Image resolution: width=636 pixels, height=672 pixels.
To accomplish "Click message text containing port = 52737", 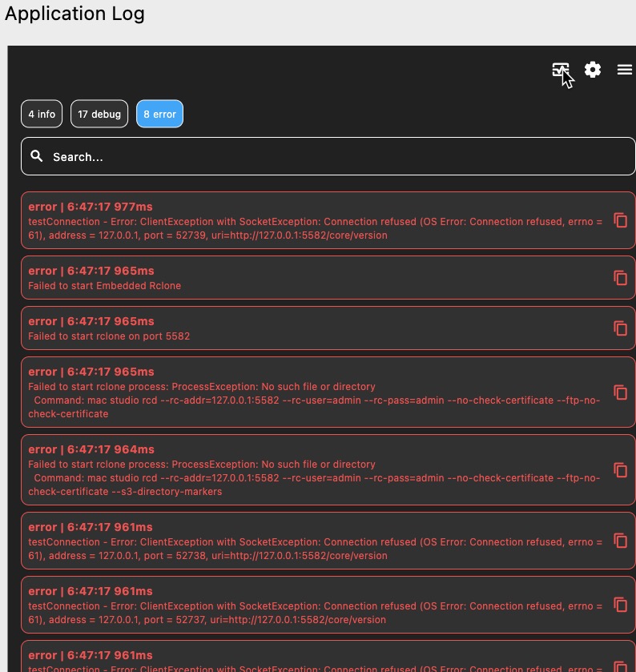I will pos(315,613).
